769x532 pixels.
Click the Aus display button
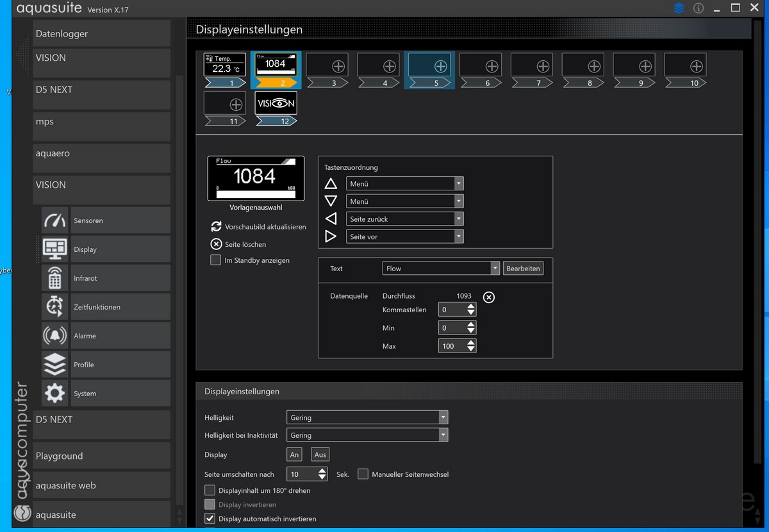320,454
